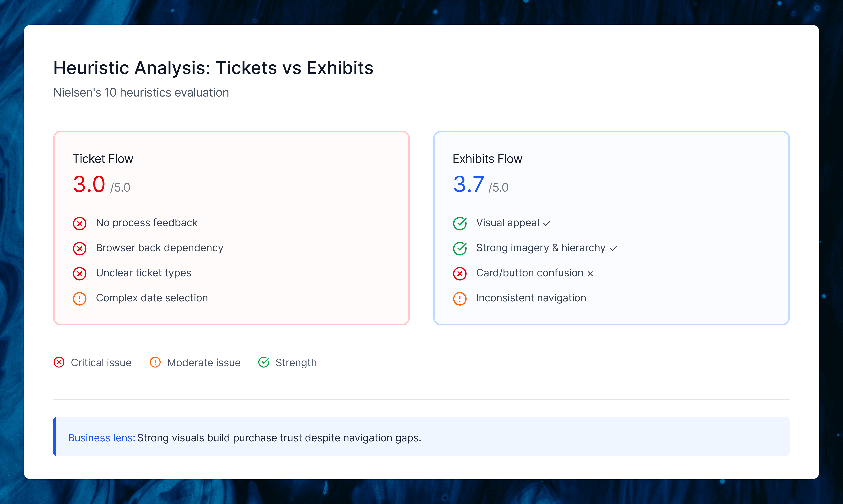Click orange warning icon beside Inconsistent navigation
843x504 pixels.
(x=459, y=299)
